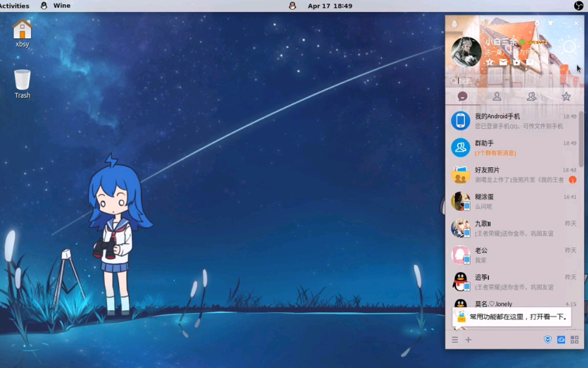Click the 么问呢 message preview under 糊涂蛋
Viewport: 588px width, 368px height.
click(483, 206)
